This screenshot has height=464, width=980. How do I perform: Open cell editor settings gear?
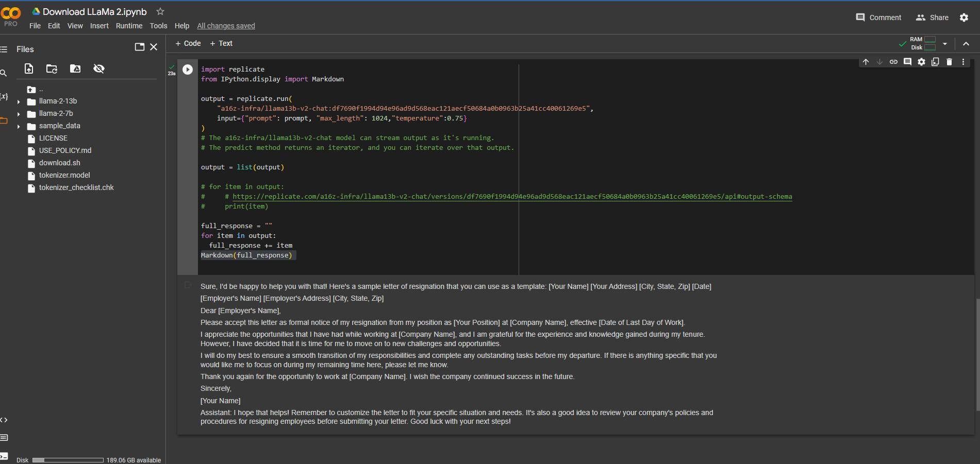click(921, 62)
